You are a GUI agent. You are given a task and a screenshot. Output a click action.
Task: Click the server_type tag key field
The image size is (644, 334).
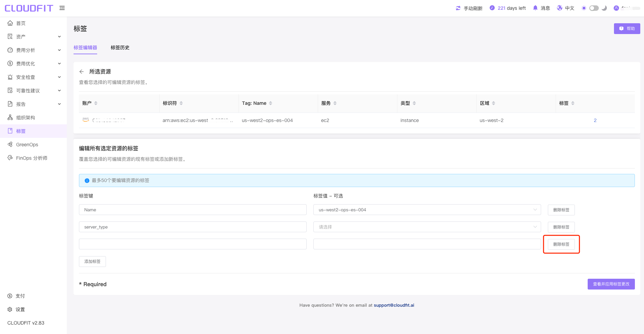tap(193, 227)
